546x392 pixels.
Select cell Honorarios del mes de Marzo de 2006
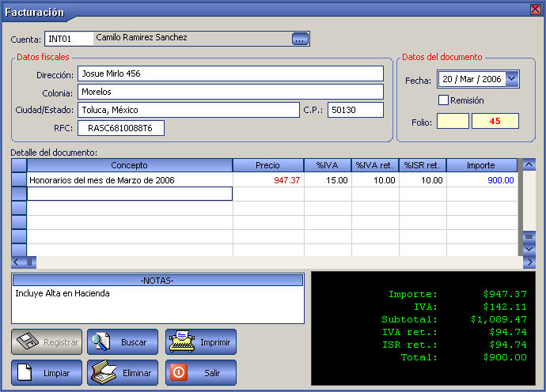click(x=130, y=180)
